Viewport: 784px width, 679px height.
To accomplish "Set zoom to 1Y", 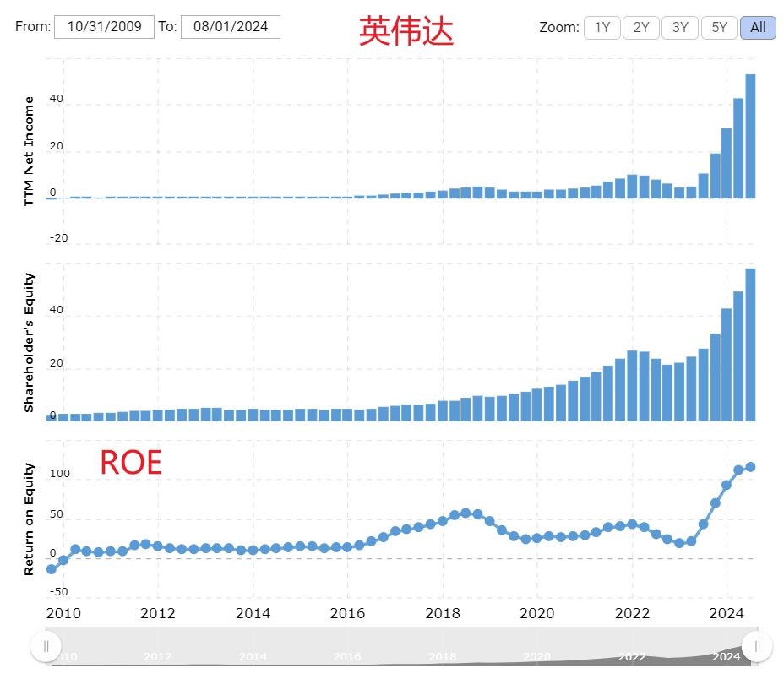I will coord(602,28).
